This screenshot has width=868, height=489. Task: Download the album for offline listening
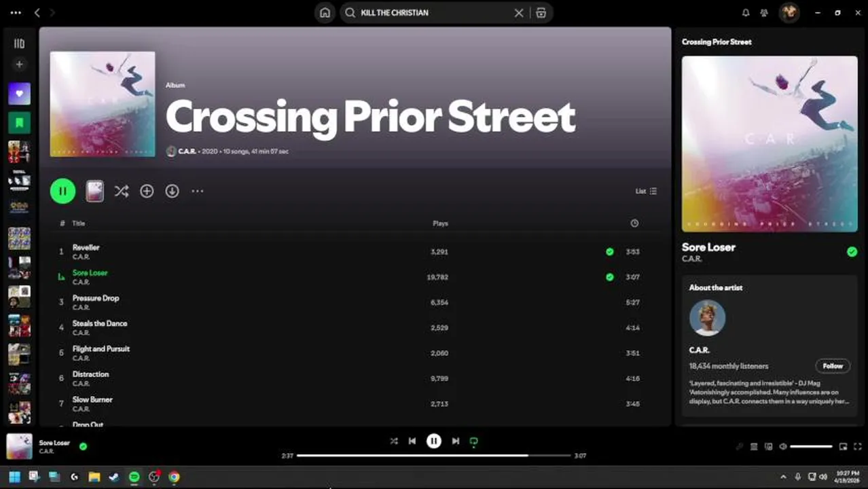pos(173,191)
